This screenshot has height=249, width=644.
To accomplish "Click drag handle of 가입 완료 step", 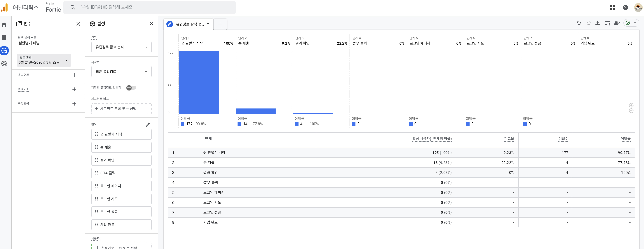I will coord(96,225).
